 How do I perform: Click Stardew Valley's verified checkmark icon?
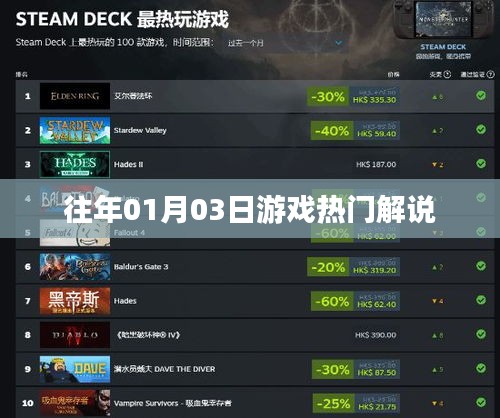(481, 130)
